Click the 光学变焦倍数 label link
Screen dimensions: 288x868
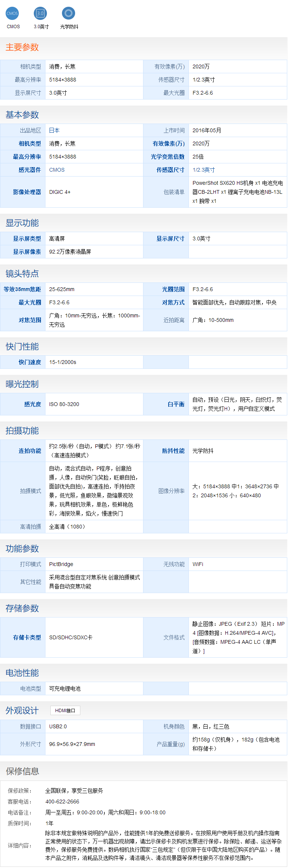tap(167, 157)
